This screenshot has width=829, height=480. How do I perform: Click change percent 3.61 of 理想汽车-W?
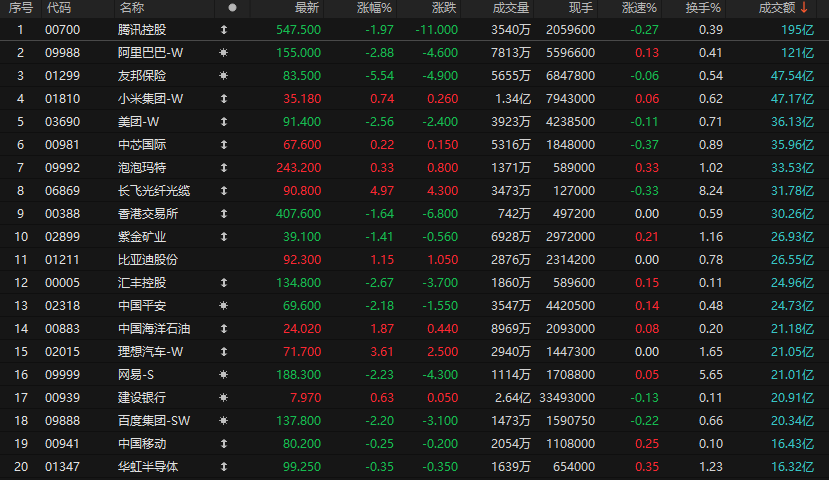(x=382, y=352)
